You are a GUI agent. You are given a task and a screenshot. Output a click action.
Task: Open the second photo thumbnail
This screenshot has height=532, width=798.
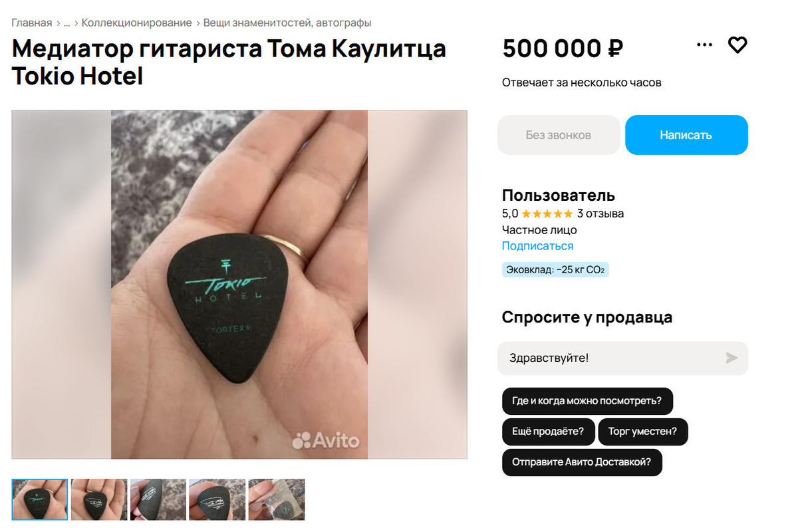tap(99, 499)
